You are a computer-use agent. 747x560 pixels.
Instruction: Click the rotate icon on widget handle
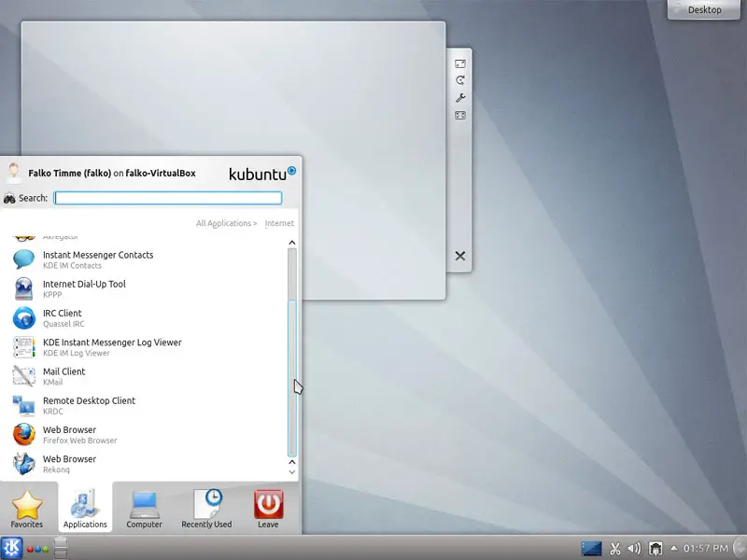[x=460, y=80]
